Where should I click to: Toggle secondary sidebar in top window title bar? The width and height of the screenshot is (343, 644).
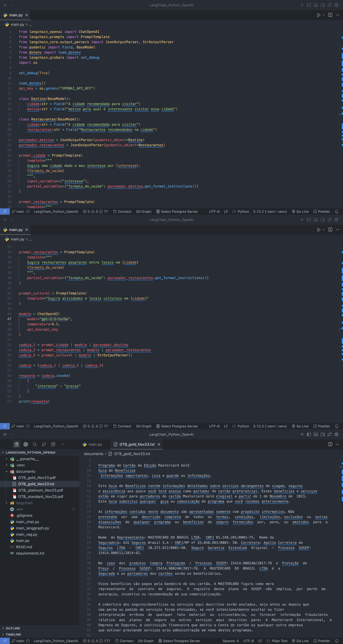pos(323,5)
